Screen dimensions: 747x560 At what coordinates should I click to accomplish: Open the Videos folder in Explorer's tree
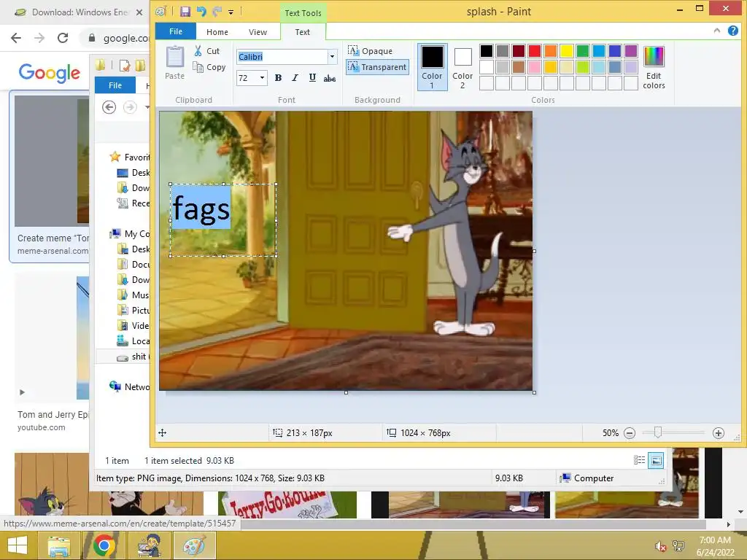point(133,326)
